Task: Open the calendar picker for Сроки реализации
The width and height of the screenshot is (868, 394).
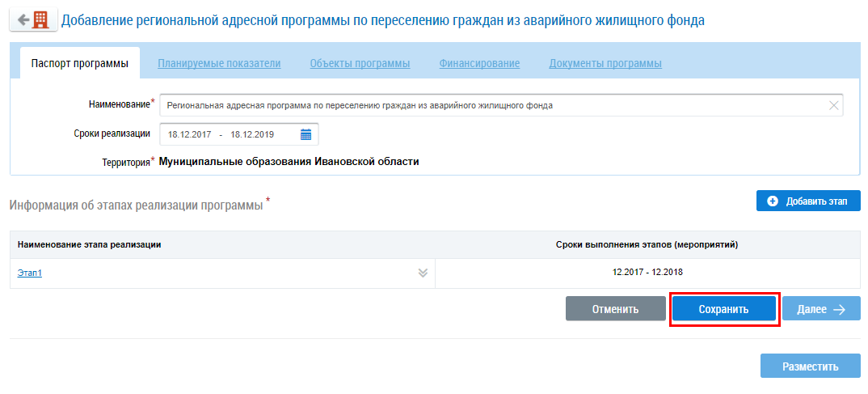Action: (305, 134)
